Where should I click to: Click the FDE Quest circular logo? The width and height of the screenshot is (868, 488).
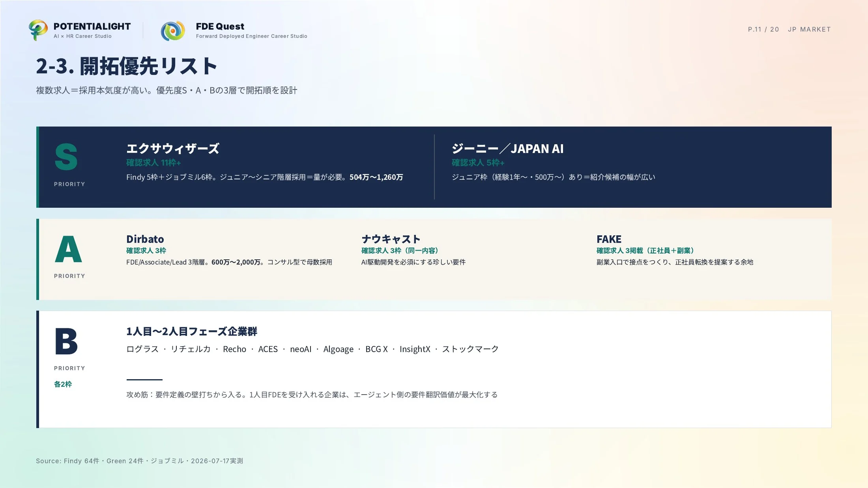coord(173,31)
